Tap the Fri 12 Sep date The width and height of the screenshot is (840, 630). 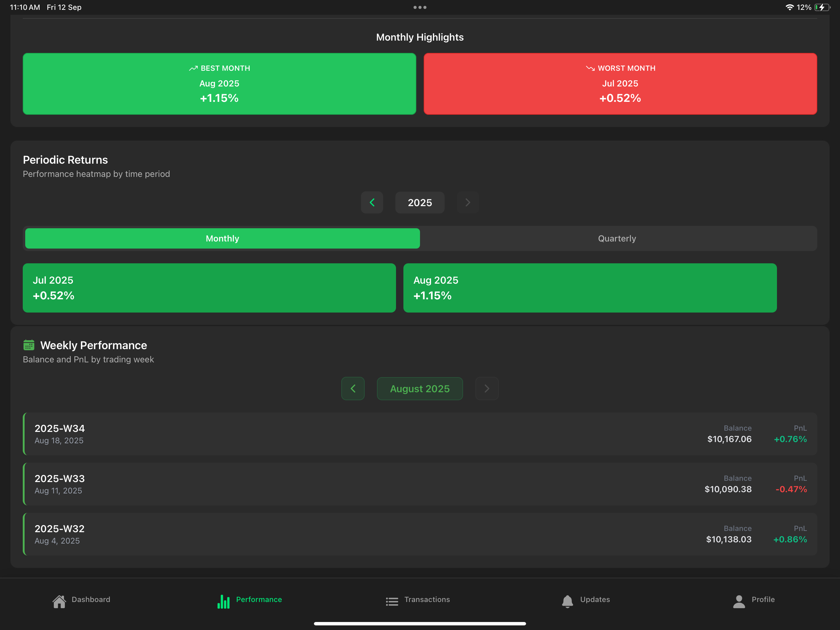coord(64,7)
